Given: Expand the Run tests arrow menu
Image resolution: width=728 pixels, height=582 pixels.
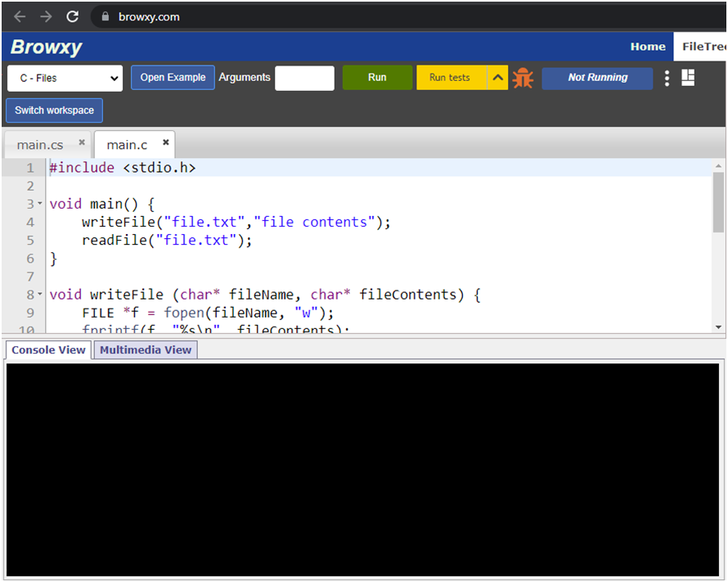Looking at the screenshot, I should coord(497,78).
